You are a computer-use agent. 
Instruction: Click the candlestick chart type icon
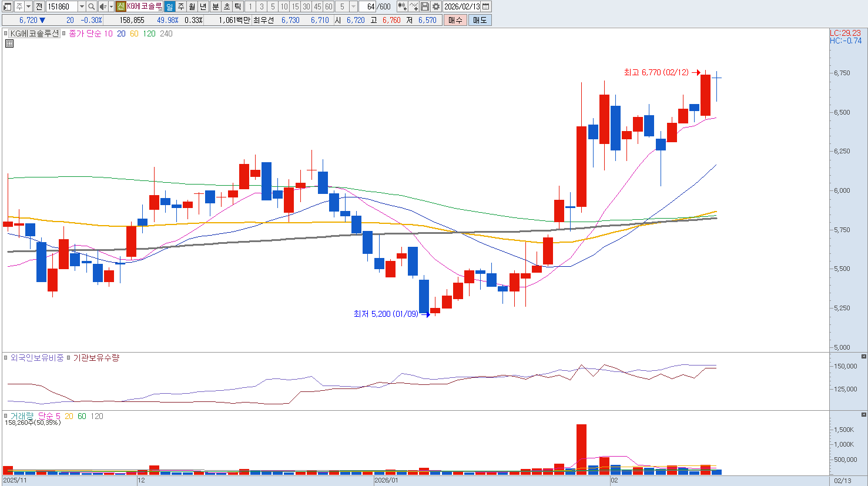click(402, 6)
